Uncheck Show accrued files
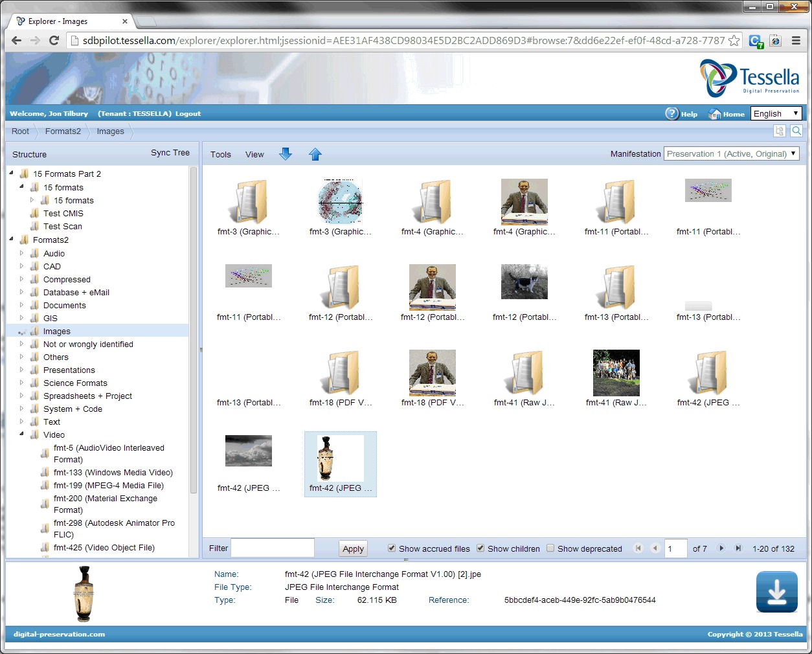The height and width of the screenshot is (654, 812). click(x=392, y=548)
